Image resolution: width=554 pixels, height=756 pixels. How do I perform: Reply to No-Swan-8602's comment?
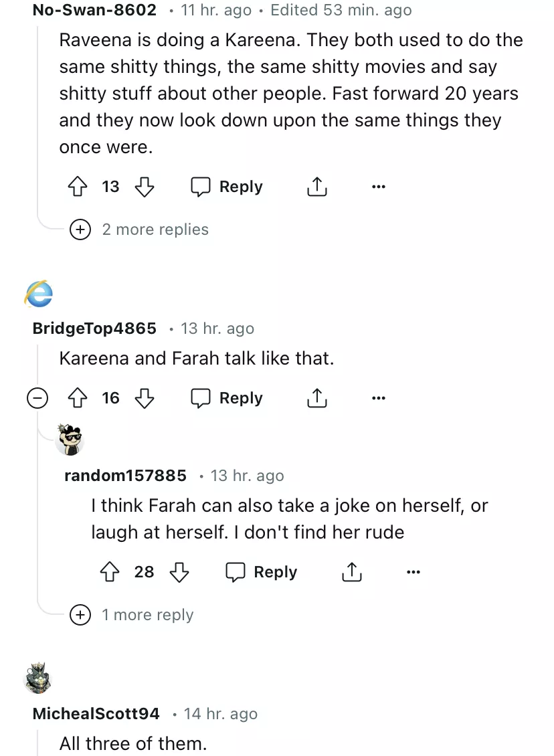pos(227,187)
